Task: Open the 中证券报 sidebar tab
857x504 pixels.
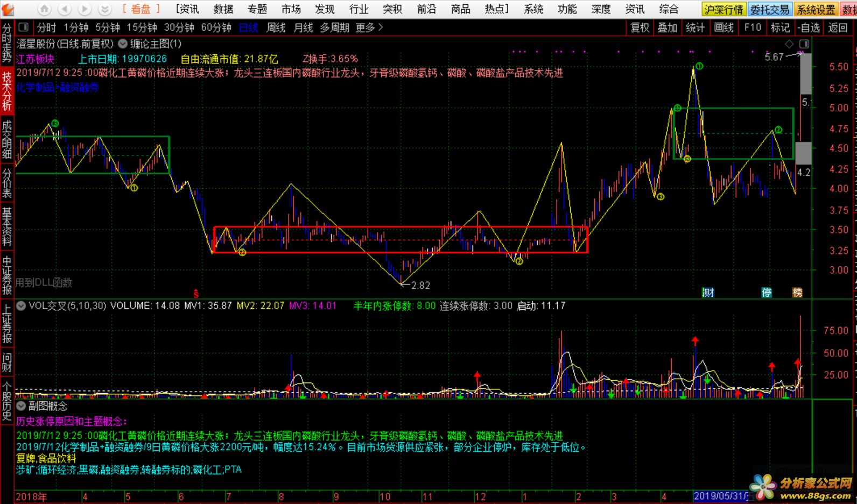Action: click(6, 275)
